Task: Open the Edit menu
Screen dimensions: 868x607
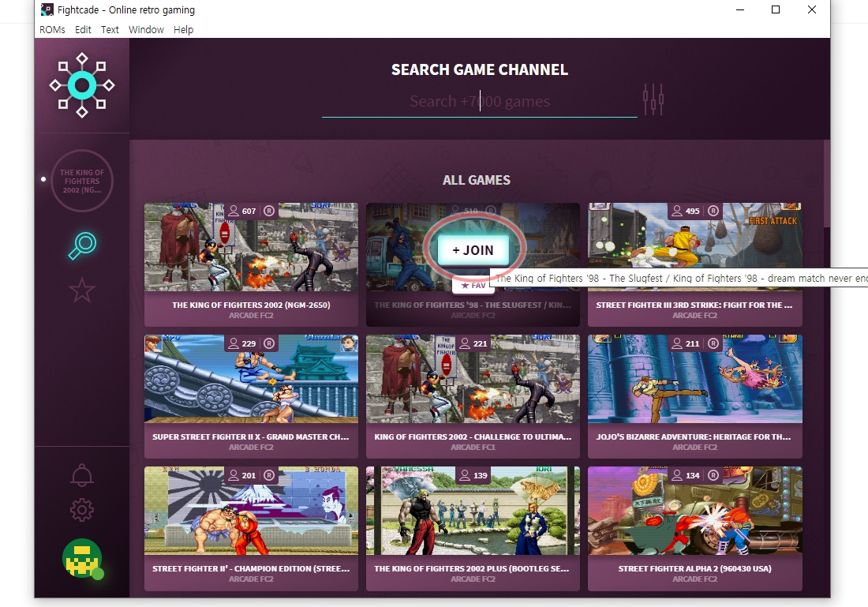Action: coord(83,29)
